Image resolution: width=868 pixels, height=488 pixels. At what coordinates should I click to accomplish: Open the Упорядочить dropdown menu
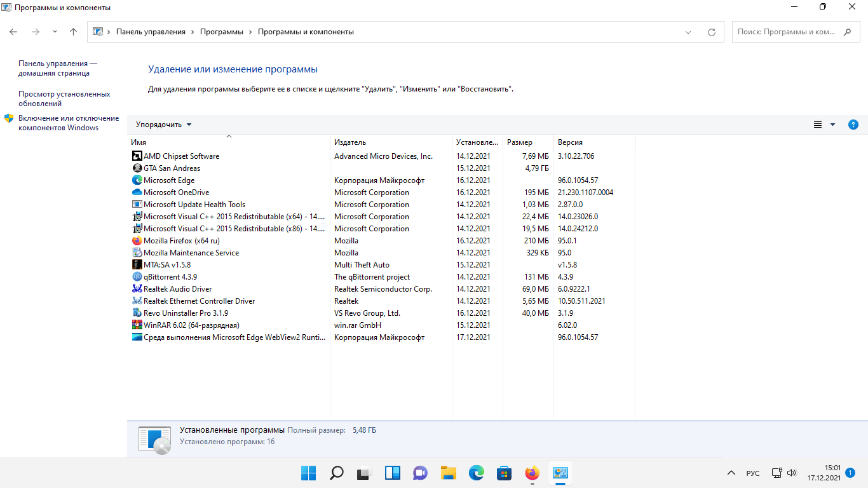coord(163,125)
